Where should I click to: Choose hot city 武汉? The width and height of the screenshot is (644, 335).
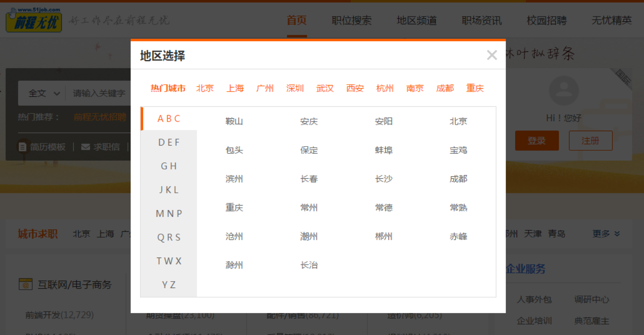pos(325,88)
